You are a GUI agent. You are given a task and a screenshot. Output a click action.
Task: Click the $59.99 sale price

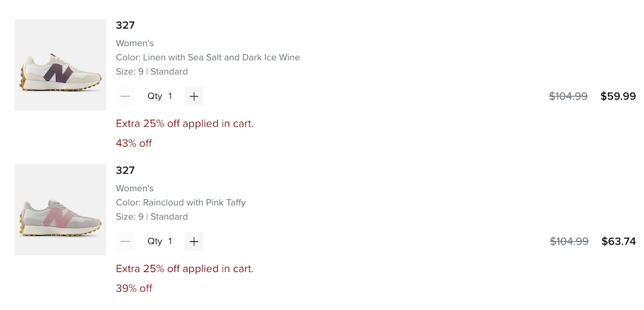tap(618, 96)
